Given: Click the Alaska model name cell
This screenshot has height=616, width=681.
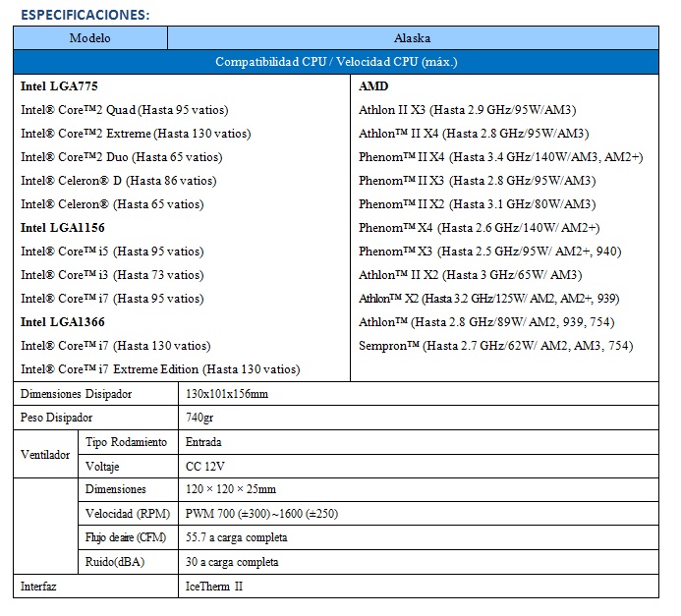Looking at the screenshot, I should 412,37.
